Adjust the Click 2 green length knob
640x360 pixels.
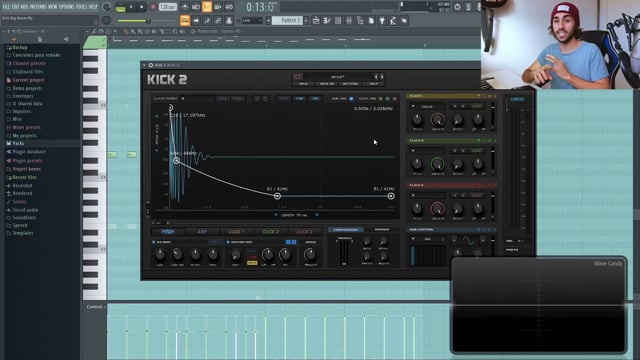tap(437, 164)
